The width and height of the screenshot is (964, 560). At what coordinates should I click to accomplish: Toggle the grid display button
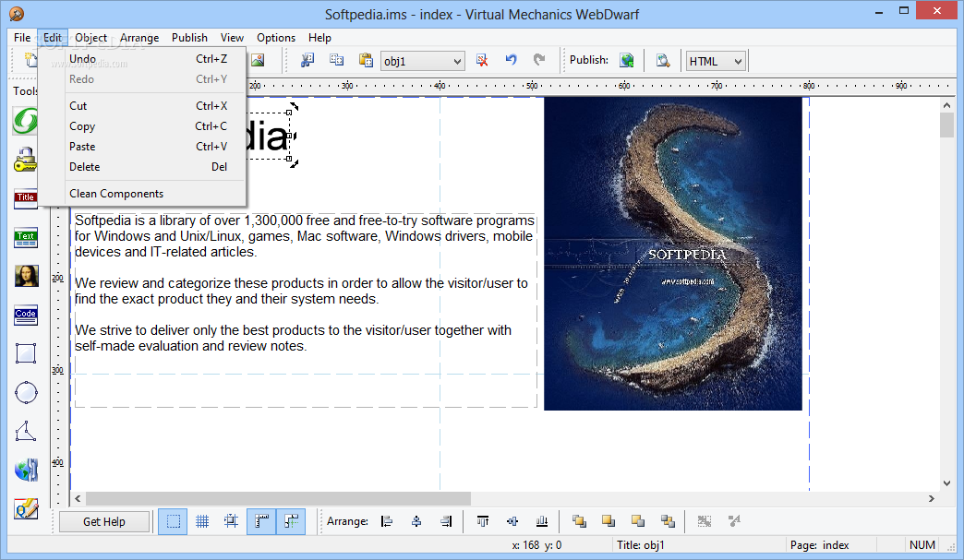pyautogui.click(x=202, y=521)
